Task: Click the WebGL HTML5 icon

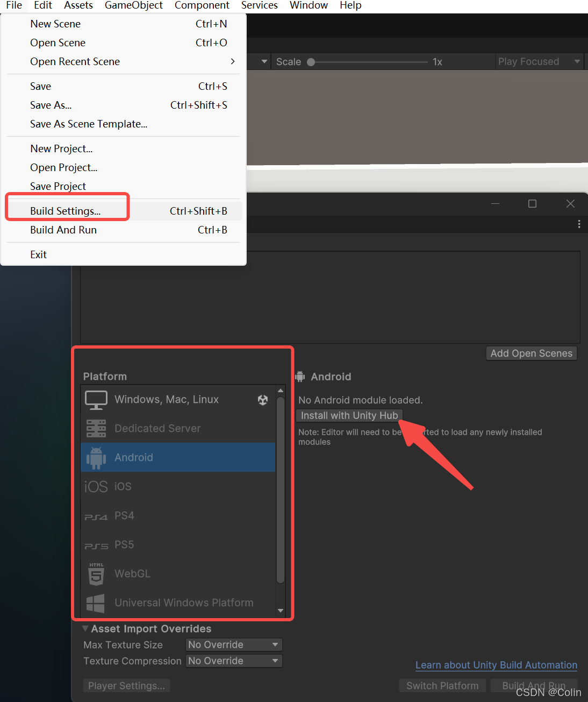Action: coord(96,574)
